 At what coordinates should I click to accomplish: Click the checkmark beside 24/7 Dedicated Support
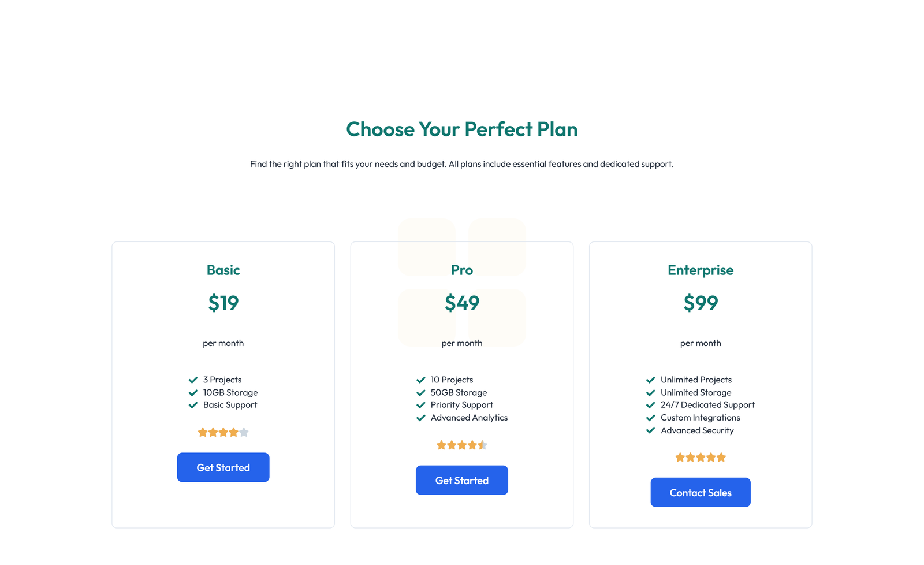coord(650,405)
